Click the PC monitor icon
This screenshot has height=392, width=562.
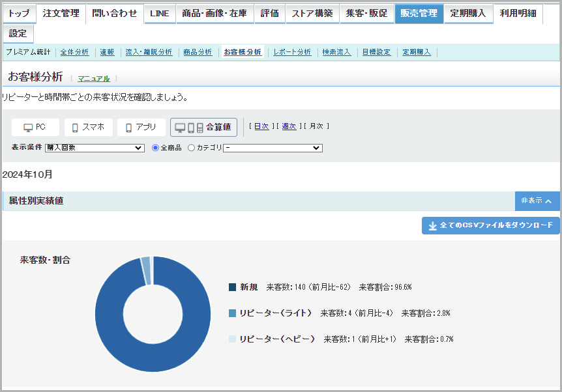(x=28, y=128)
